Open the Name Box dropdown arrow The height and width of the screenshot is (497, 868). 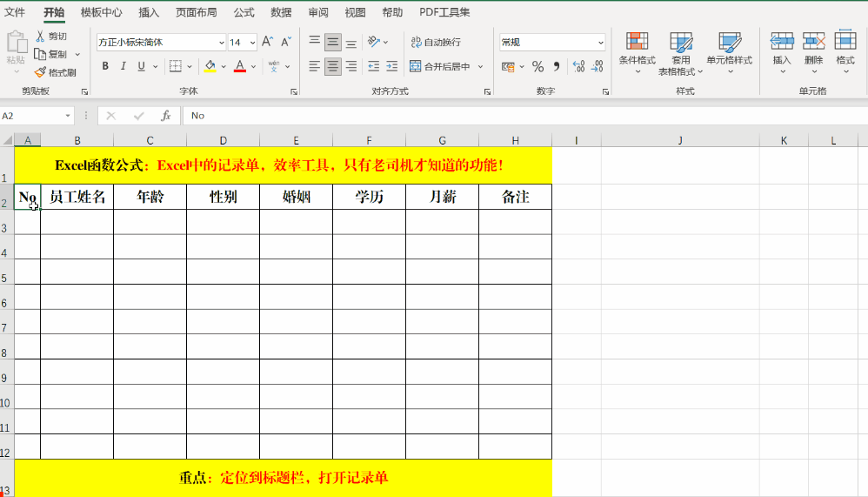pos(68,115)
